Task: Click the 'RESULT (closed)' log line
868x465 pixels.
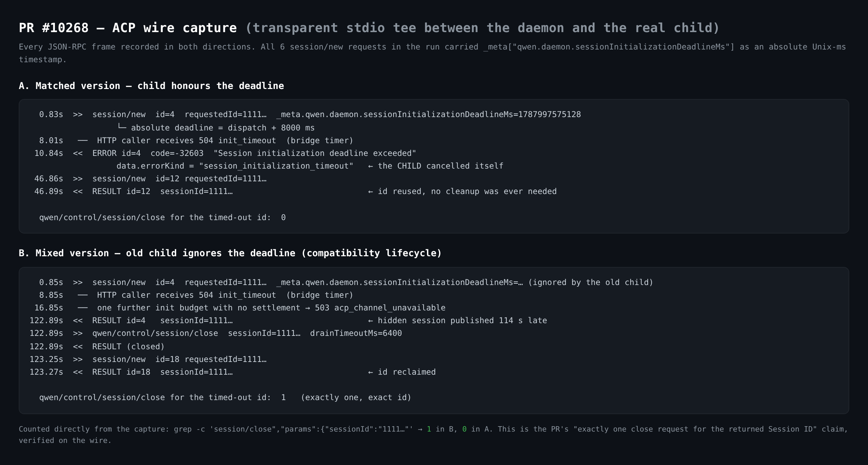Action: pos(97,347)
